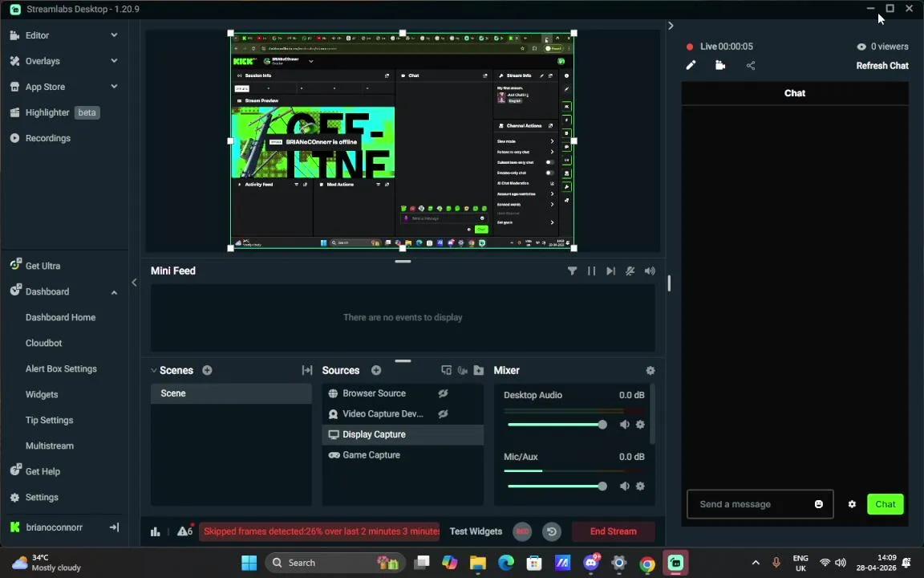Click the green Chat send button
The image size is (924, 578).
(x=885, y=504)
